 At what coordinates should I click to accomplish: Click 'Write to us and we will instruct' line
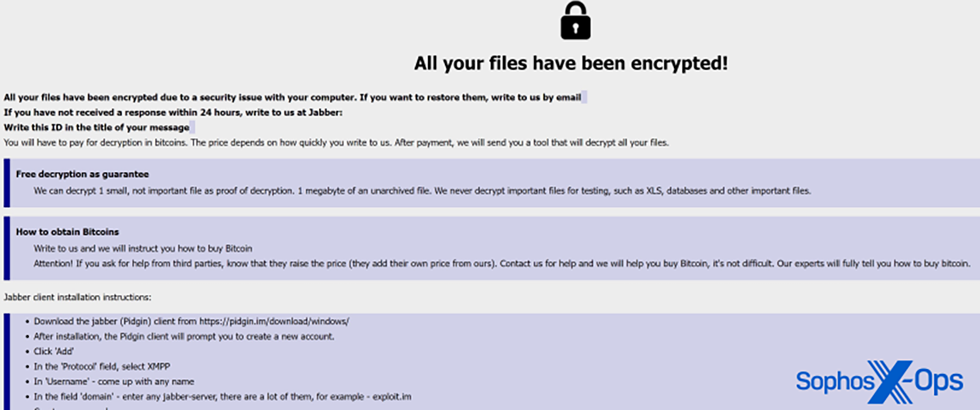click(143, 249)
